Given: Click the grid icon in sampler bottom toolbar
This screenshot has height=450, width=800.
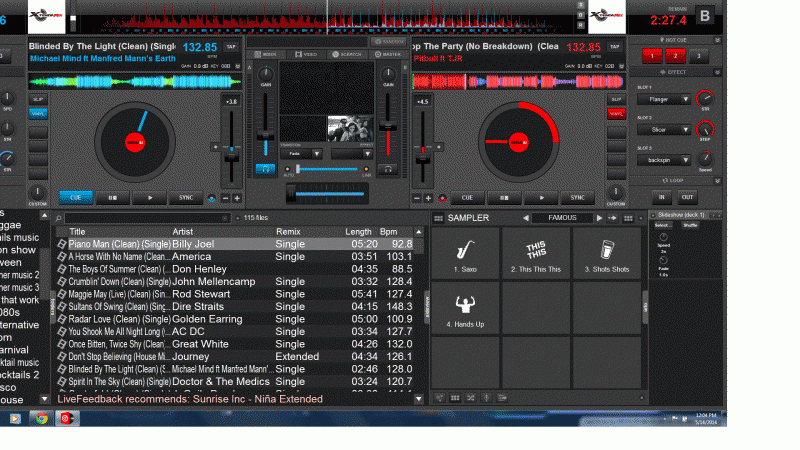Looking at the screenshot, I should 455,398.
